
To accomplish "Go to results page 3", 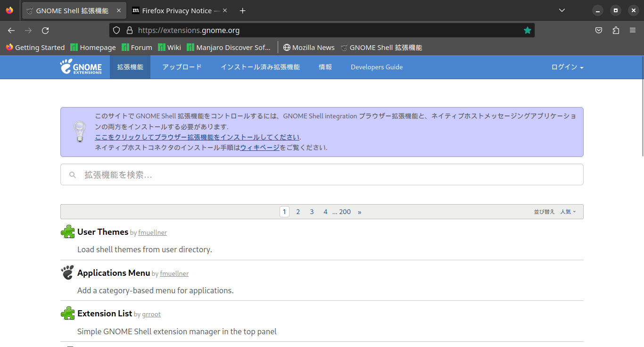I will [x=312, y=212].
